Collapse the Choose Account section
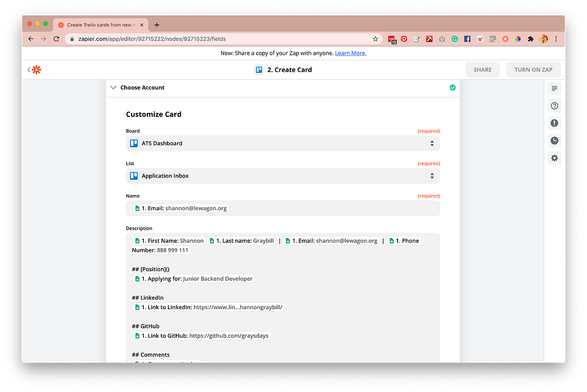The width and height of the screenshot is (587, 392). [113, 87]
